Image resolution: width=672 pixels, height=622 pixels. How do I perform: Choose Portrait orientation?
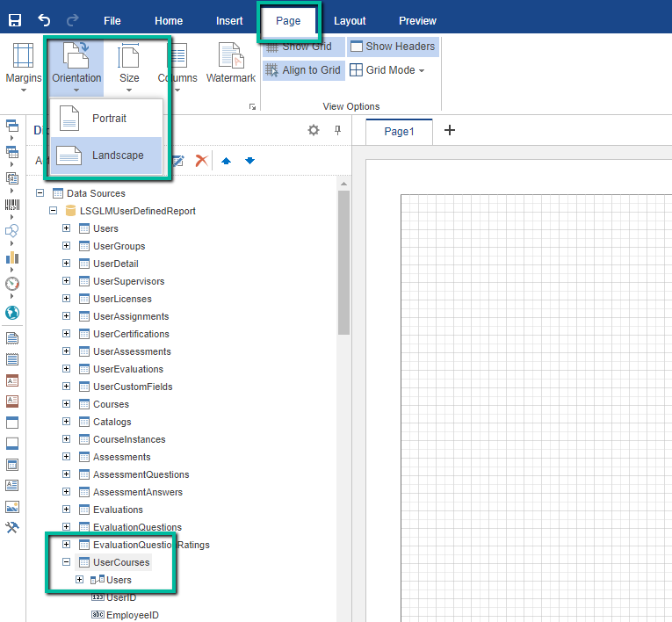point(106,119)
